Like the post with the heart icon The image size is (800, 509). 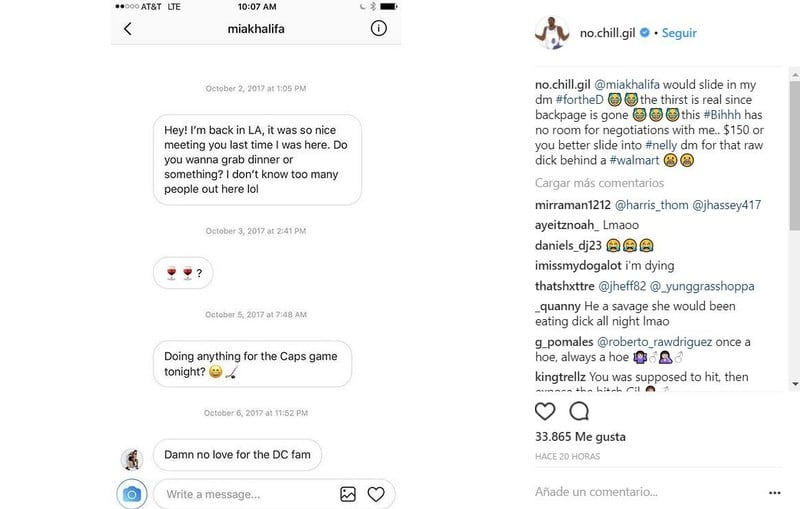tap(545, 411)
